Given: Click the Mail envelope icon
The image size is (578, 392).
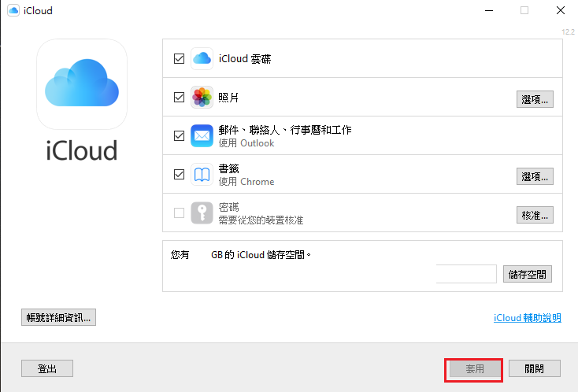Looking at the screenshot, I should point(202,136).
